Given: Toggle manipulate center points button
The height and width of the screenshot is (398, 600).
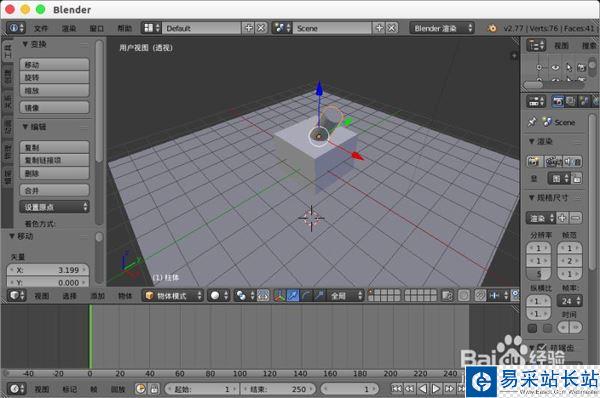Looking at the screenshot, I should click(263, 295).
